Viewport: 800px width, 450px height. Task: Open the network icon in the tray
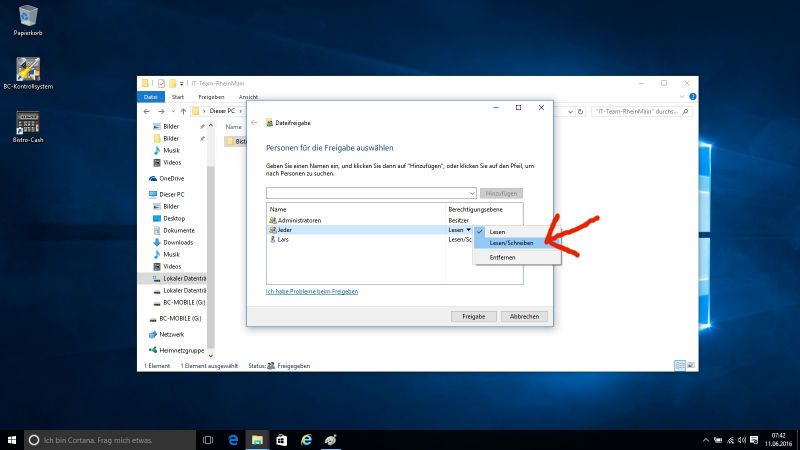(x=730, y=440)
